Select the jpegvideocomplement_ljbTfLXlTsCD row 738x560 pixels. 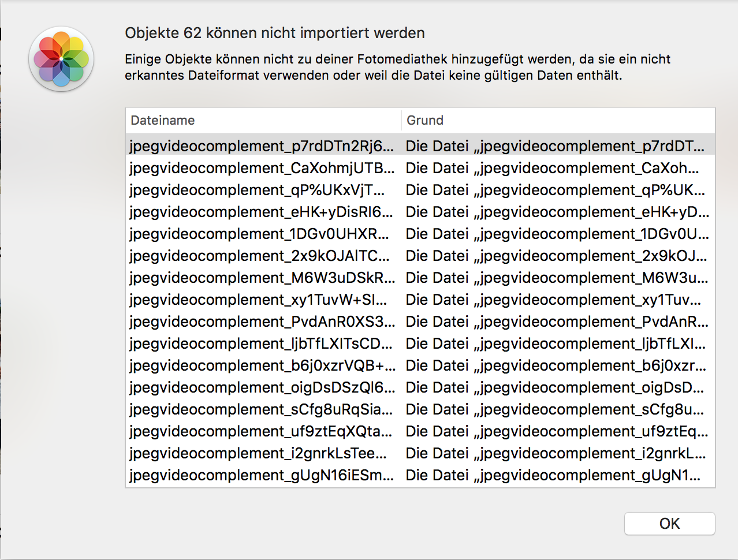click(x=260, y=344)
